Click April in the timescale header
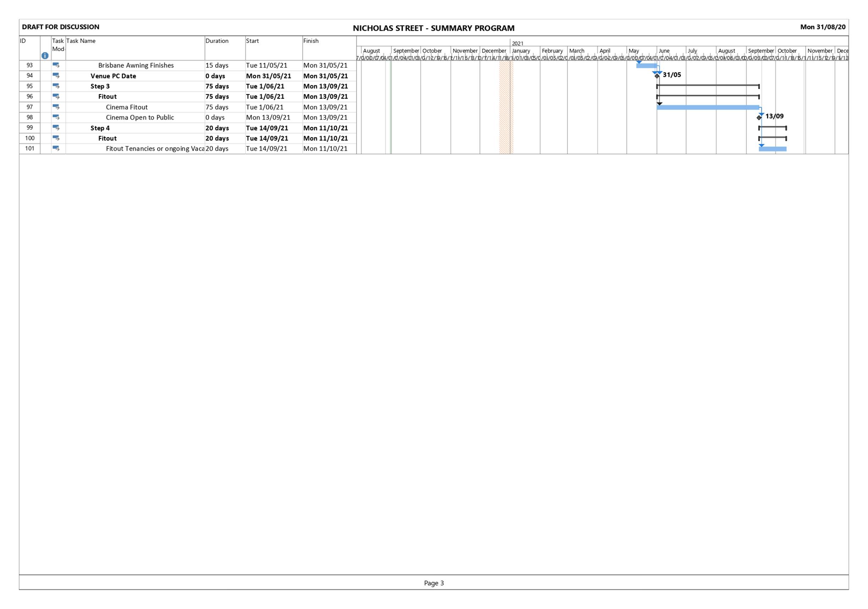868x609 pixels. 605,51
